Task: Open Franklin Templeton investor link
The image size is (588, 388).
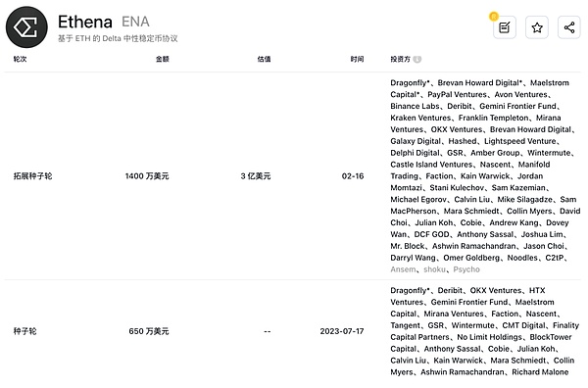Action: [x=493, y=118]
